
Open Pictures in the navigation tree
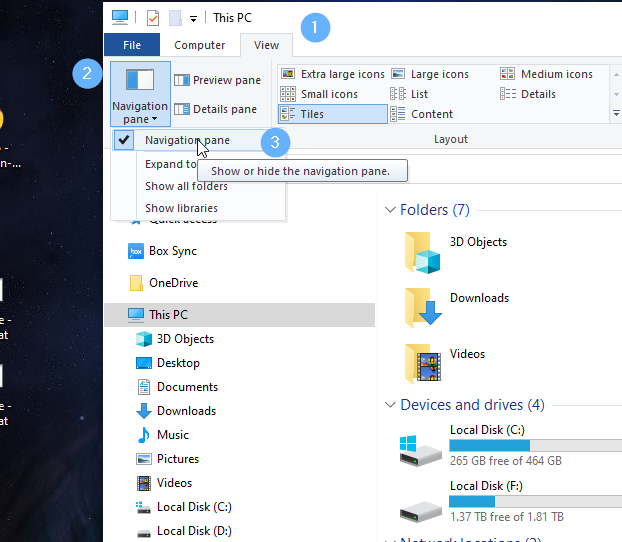[x=167, y=459]
